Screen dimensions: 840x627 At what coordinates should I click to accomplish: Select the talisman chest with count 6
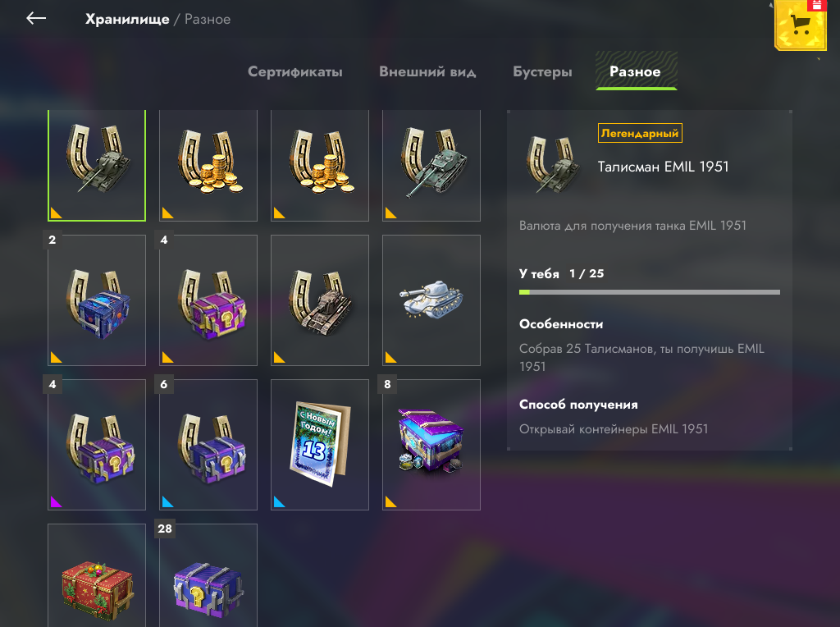208,445
